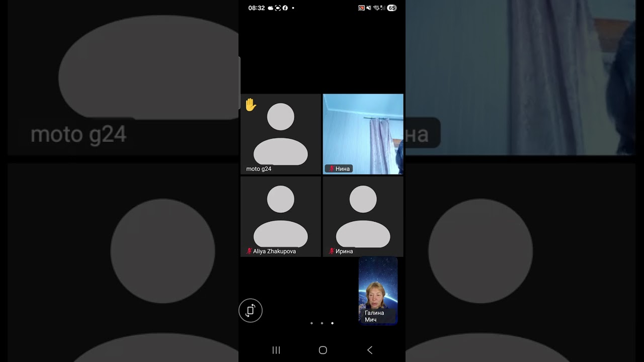Open the Android recent apps button

pos(276,350)
